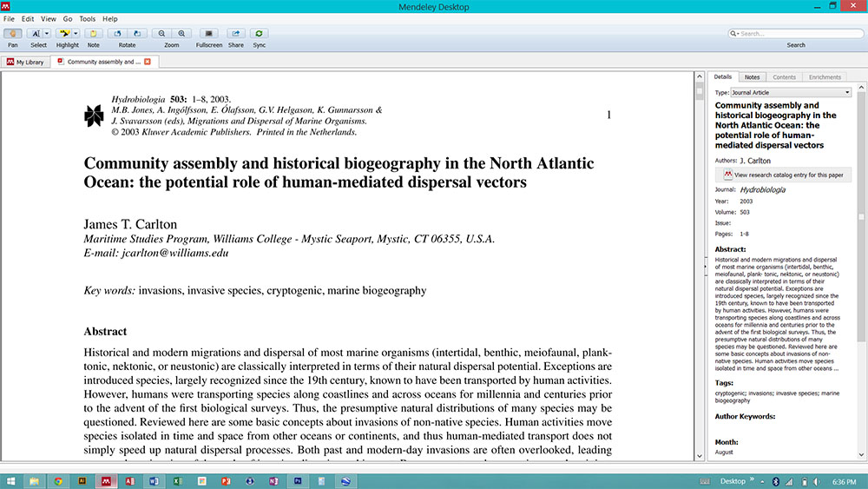The image size is (868, 489).
Task: Close the Community assembly document tab
Action: point(148,62)
